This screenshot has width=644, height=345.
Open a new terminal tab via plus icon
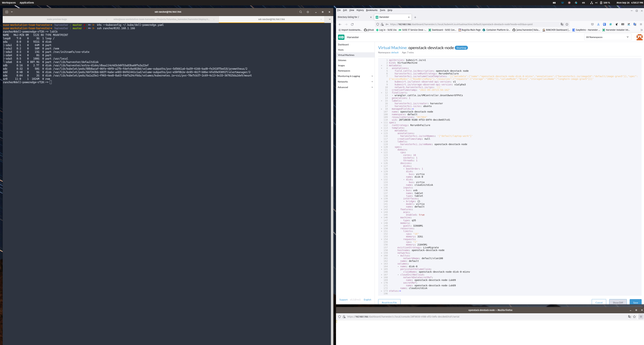[x=7, y=12]
